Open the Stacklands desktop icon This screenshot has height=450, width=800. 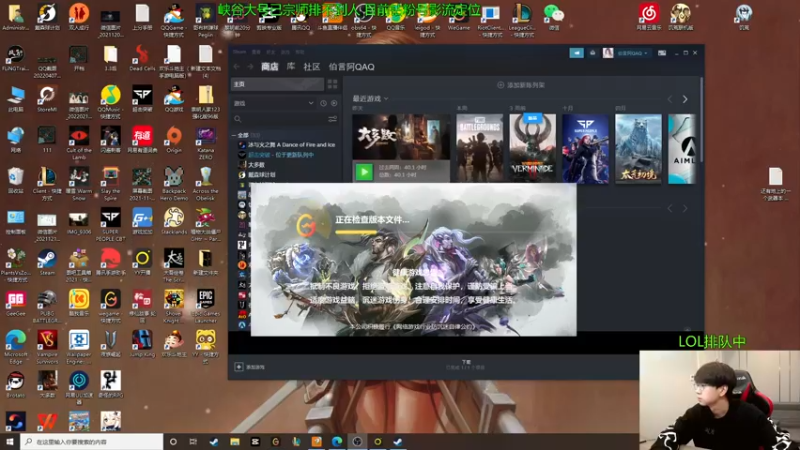pos(173,221)
